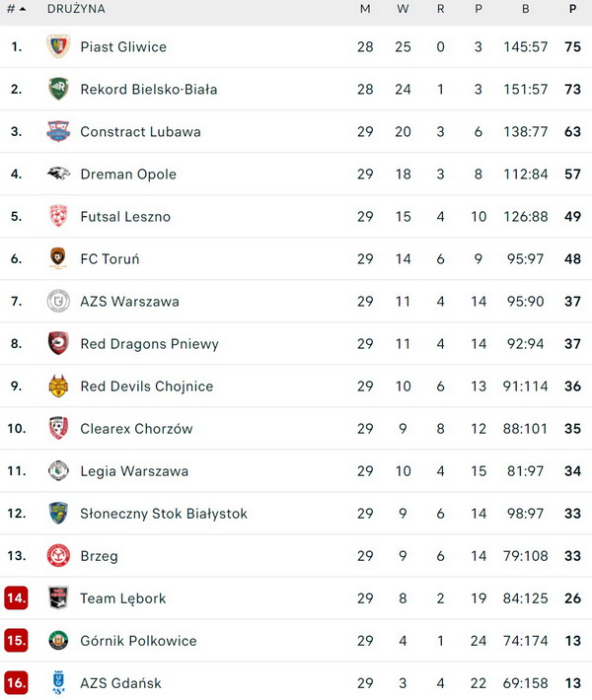The height and width of the screenshot is (700, 592).
Task: Click the red position 16 relegation badge
Action: pyautogui.click(x=16, y=682)
